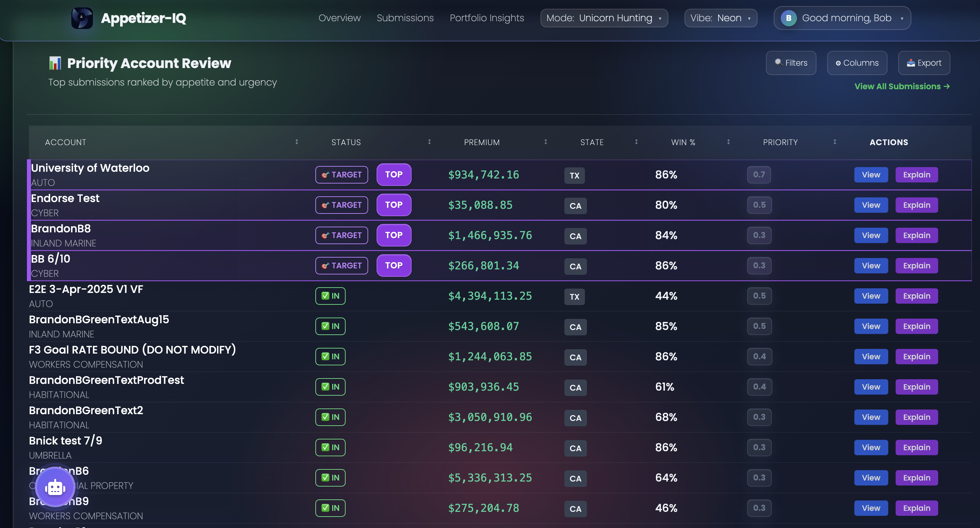The image size is (980, 528).
Task: Sort by the Account column arrows
Action: point(297,142)
